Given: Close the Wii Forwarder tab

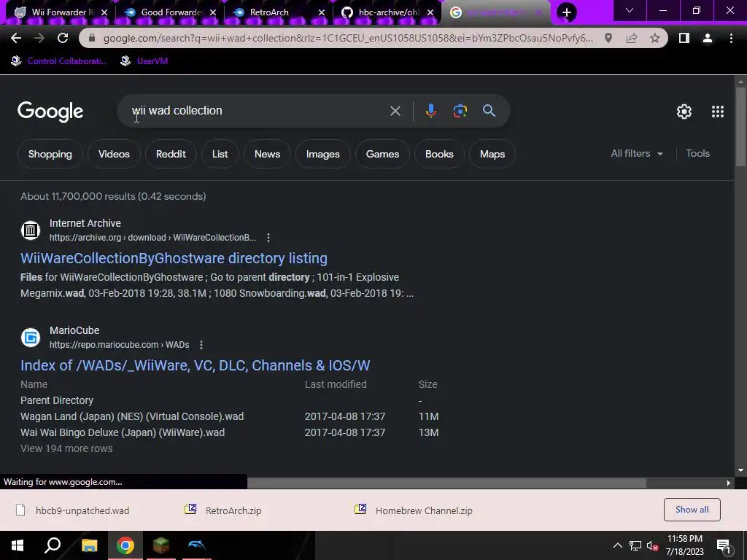Looking at the screenshot, I should click(104, 12).
